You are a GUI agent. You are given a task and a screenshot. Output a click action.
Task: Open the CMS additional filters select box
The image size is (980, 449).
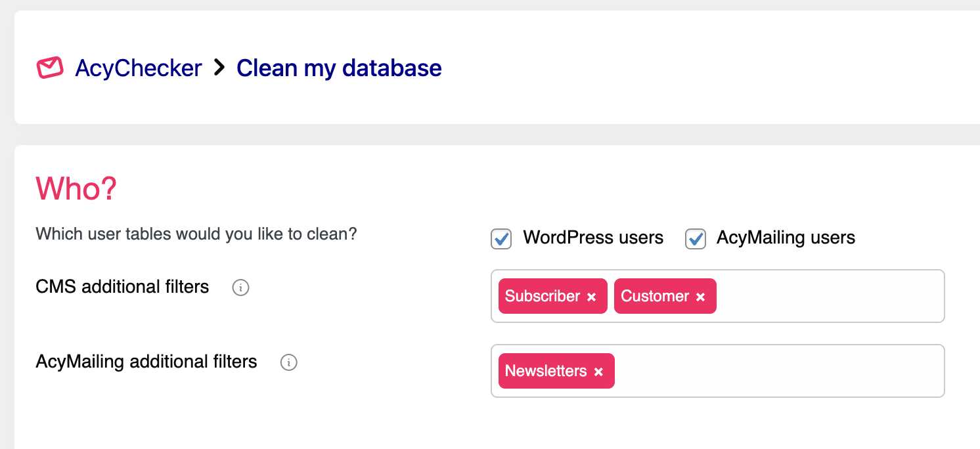pos(717,296)
